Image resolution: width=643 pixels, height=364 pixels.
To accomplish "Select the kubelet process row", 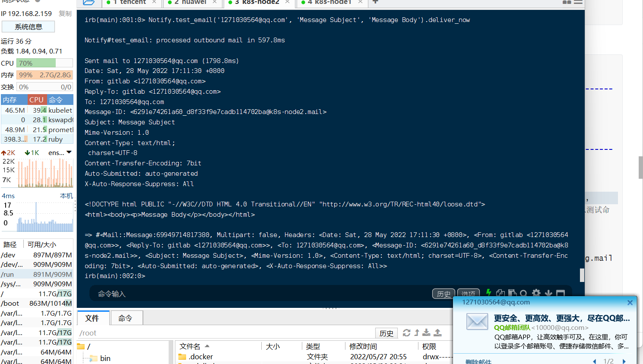I will point(37,110).
